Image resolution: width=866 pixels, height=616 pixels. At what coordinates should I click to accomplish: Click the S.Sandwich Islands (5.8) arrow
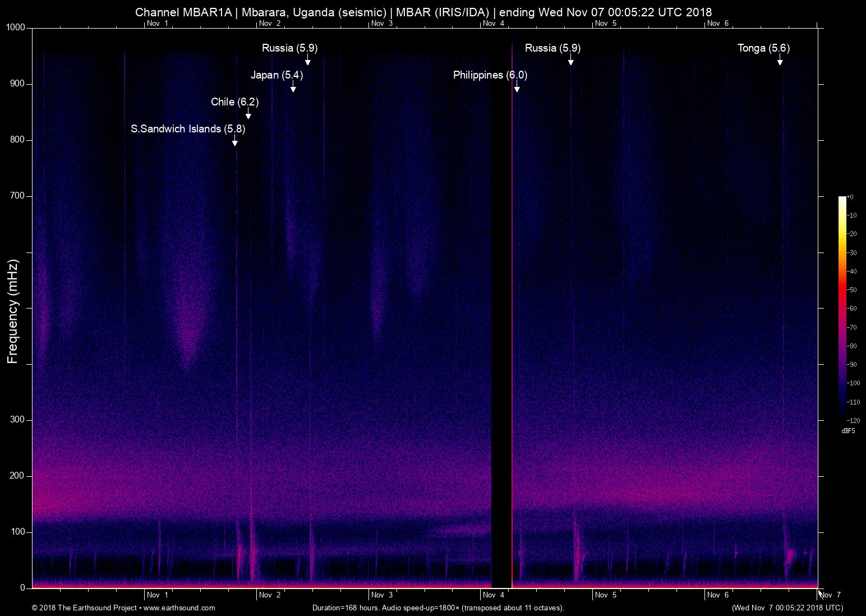[234, 142]
